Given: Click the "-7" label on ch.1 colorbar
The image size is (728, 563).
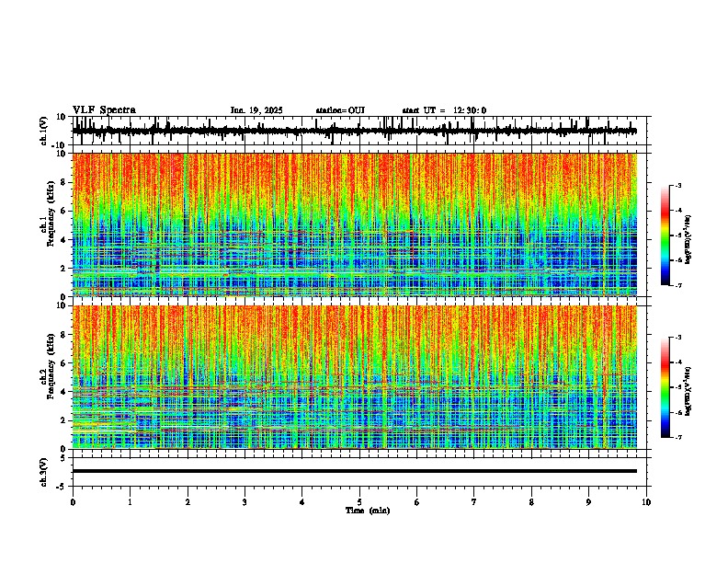Looking at the screenshot, I should [x=678, y=285].
